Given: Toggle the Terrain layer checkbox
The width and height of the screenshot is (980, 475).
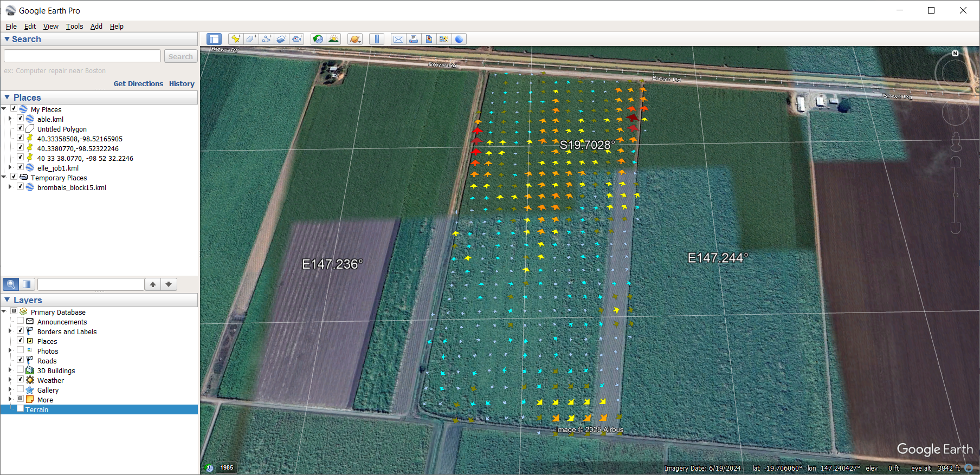Looking at the screenshot, I should [20, 409].
